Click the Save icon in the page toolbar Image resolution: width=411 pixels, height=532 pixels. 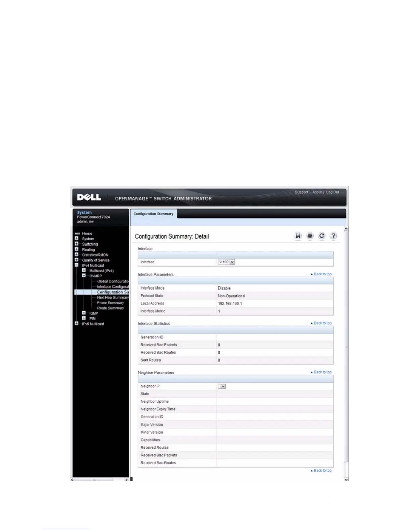(x=298, y=236)
